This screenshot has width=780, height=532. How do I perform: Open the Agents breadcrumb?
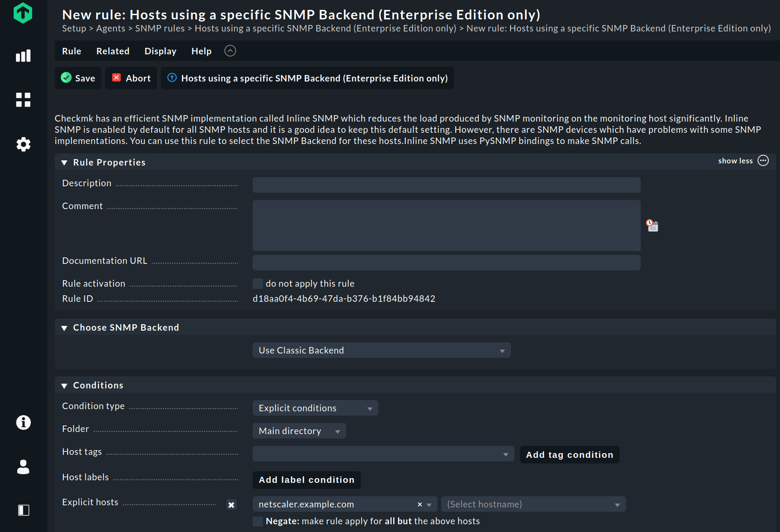pos(111,28)
